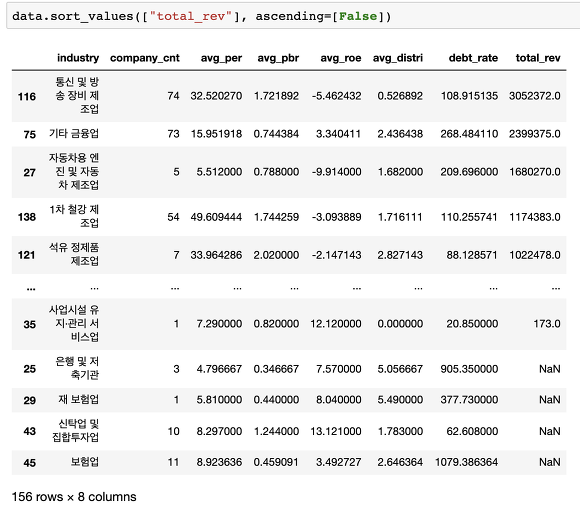Select row index 29

coord(30,400)
